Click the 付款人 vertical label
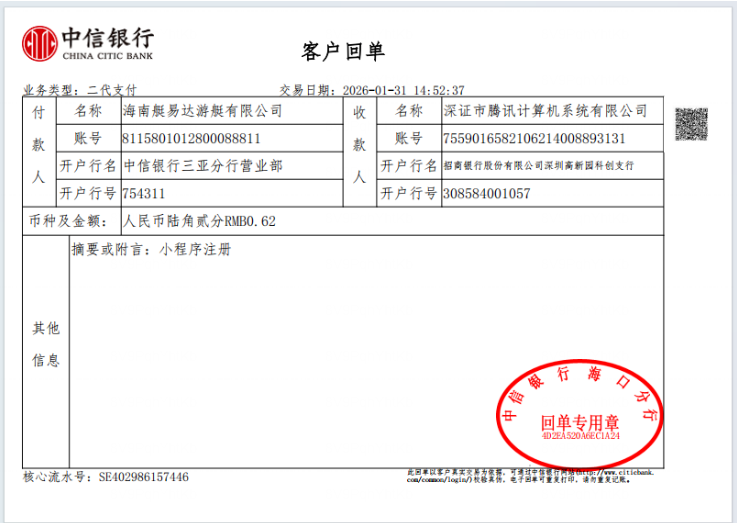Viewport: 737px width, 523px height. pyautogui.click(x=39, y=144)
